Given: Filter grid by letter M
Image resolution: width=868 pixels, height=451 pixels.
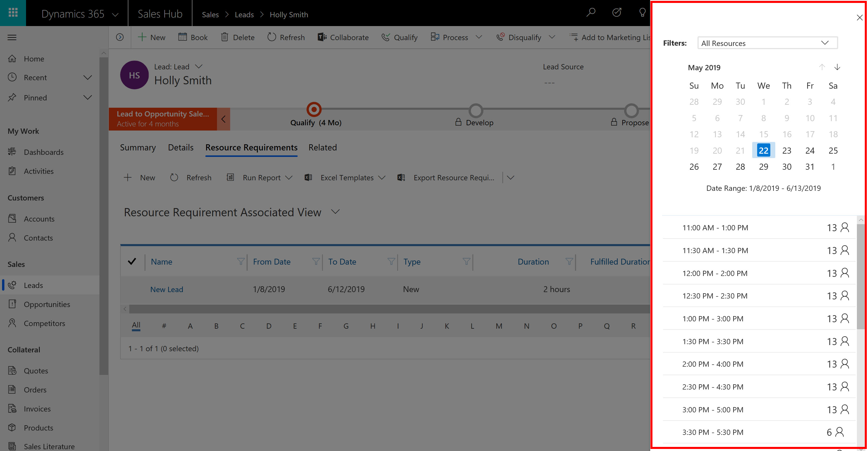Looking at the screenshot, I should coord(499,326).
